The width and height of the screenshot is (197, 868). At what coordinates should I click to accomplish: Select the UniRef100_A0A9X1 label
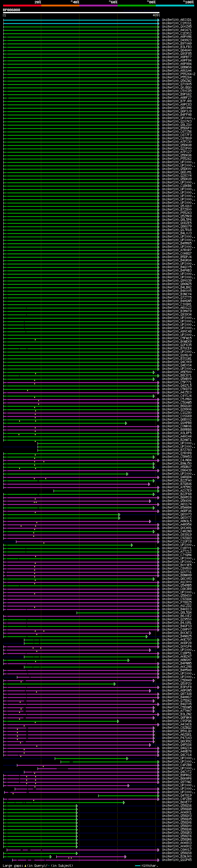click(177, 813)
